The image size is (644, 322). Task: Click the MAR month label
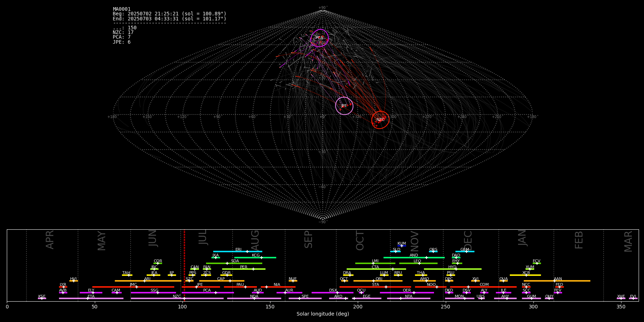(628, 241)
